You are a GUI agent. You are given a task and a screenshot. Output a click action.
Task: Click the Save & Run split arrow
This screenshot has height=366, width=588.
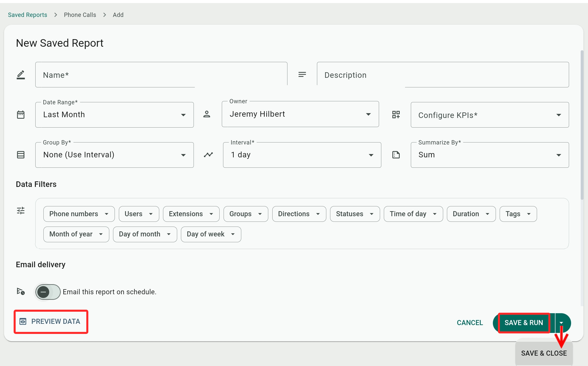pyautogui.click(x=562, y=323)
